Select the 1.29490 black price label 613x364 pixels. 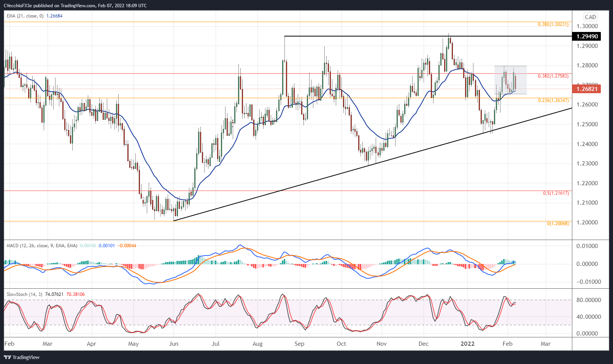point(587,37)
